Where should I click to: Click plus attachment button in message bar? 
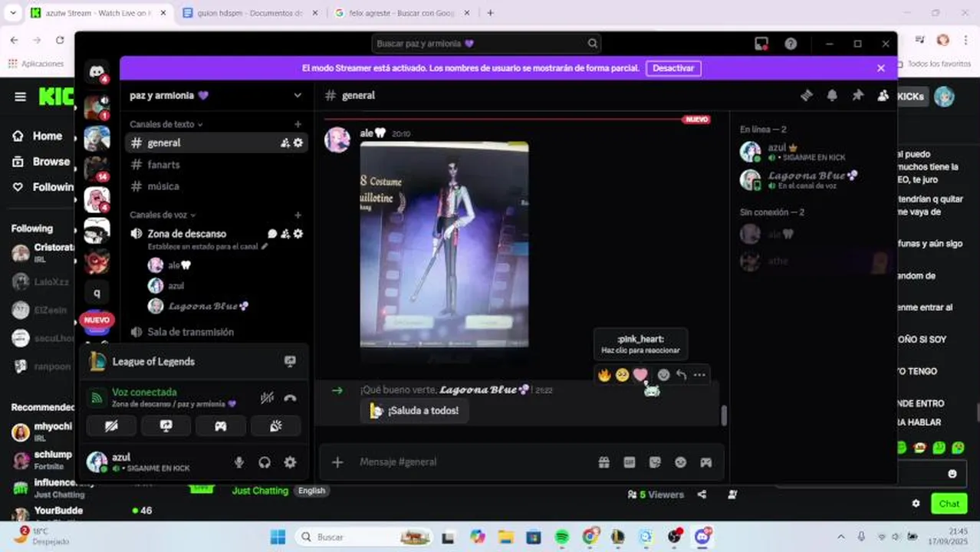click(337, 462)
